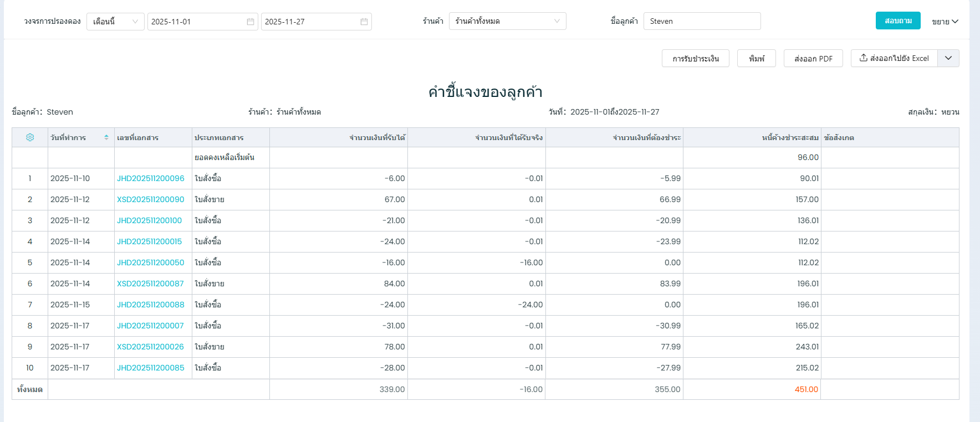The width and height of the screenshot is (980, 422).
Task: Sort by transaction date column arrows
Action: coord(106,137)
